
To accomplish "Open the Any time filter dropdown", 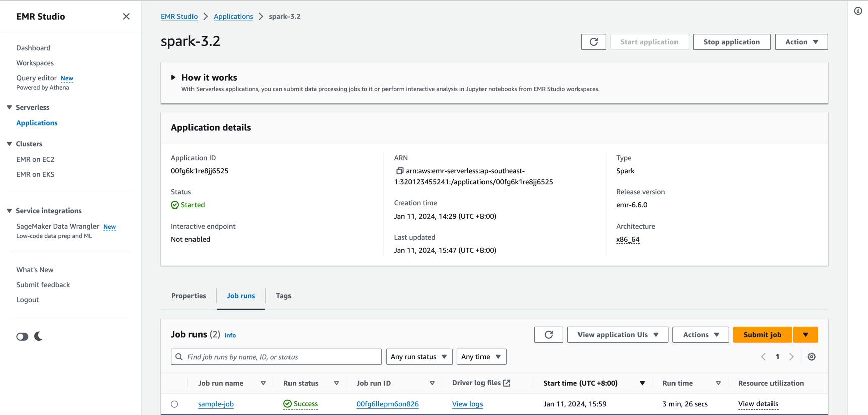I will pos(481,357).
